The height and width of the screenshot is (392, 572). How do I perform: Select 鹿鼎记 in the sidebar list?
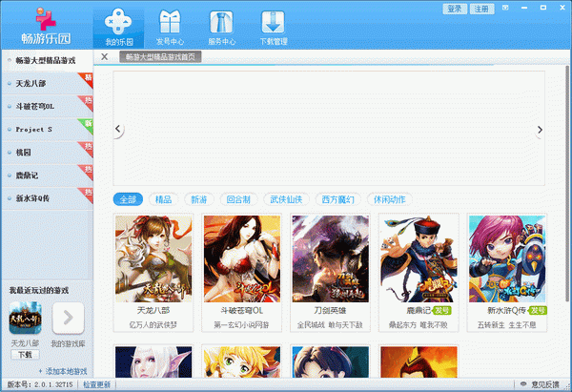[x=47, y=175]
